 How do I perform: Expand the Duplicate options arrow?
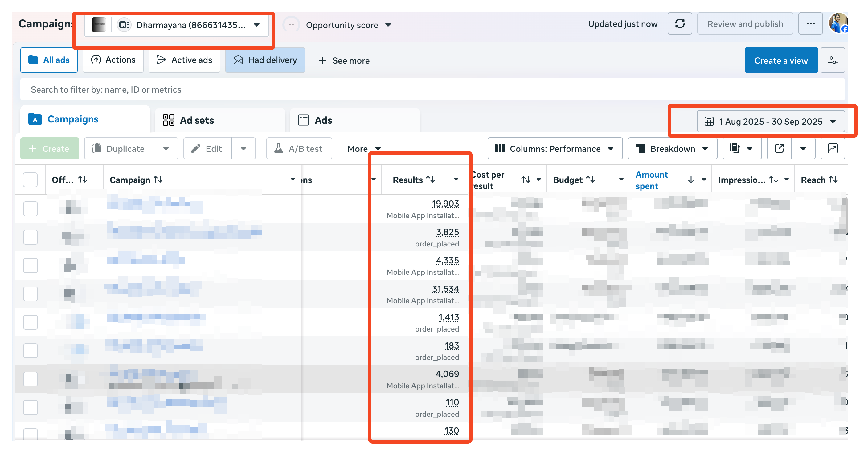166,148
